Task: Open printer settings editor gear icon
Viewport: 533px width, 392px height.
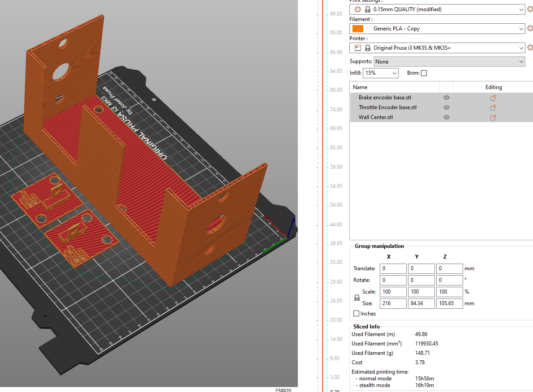Action: click(530, 47)
